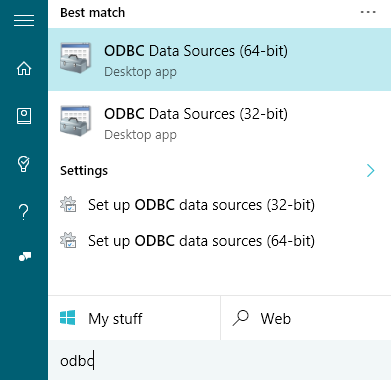
Task: Click the Windows logo next to My stuff
Action: point(68,318)
